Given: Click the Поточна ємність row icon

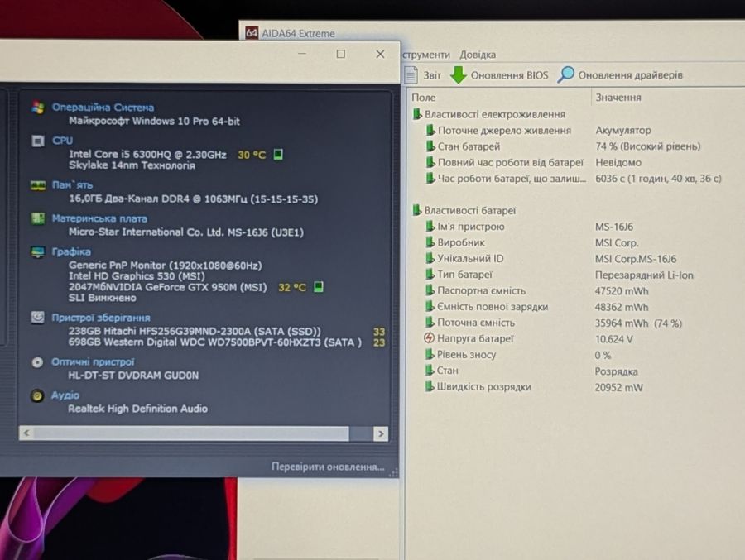Looking at the screenshot, I should click(430, 323).
